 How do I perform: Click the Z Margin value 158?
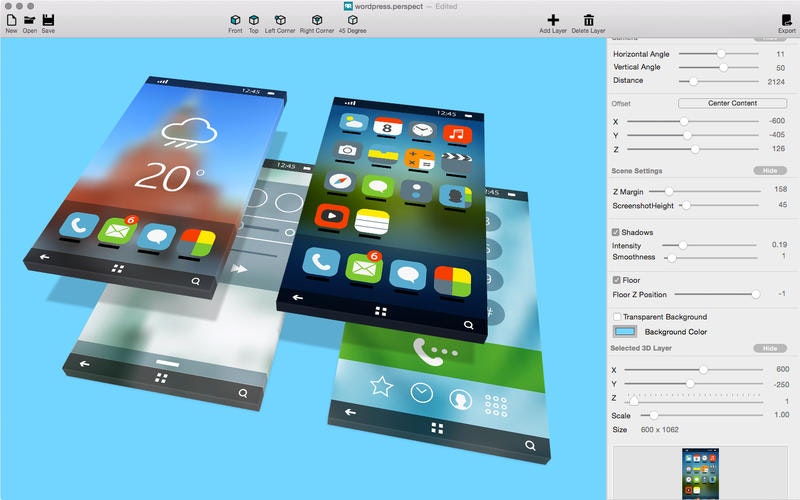[x=781, y=189]
